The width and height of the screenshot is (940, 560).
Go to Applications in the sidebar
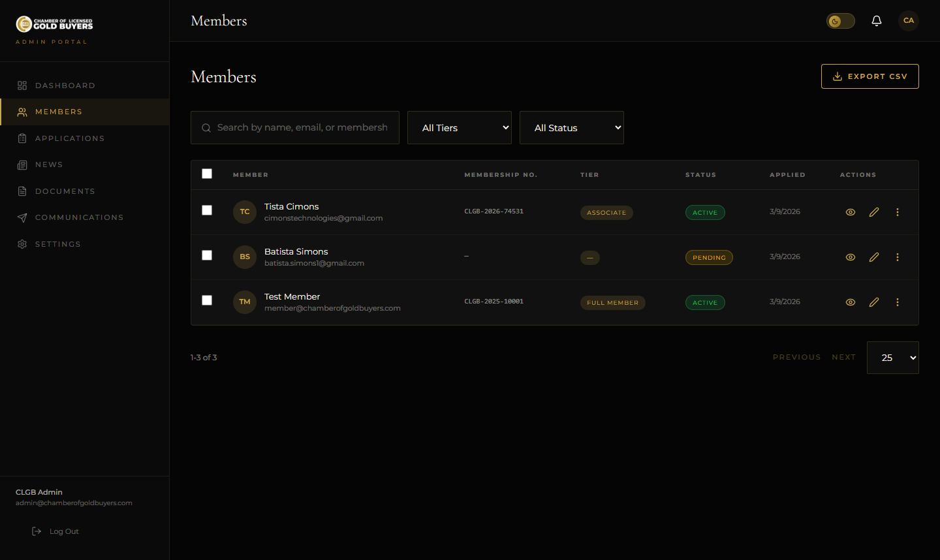[69, 138]
